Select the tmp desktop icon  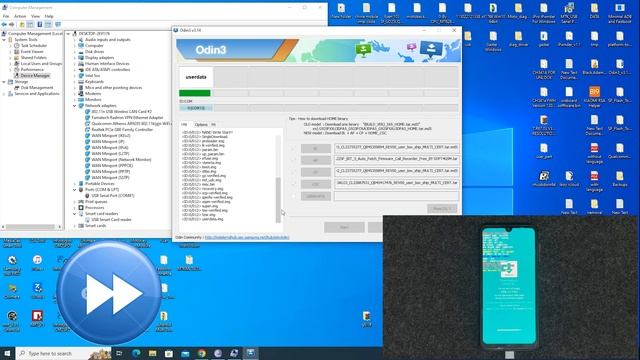coord(594,39)
